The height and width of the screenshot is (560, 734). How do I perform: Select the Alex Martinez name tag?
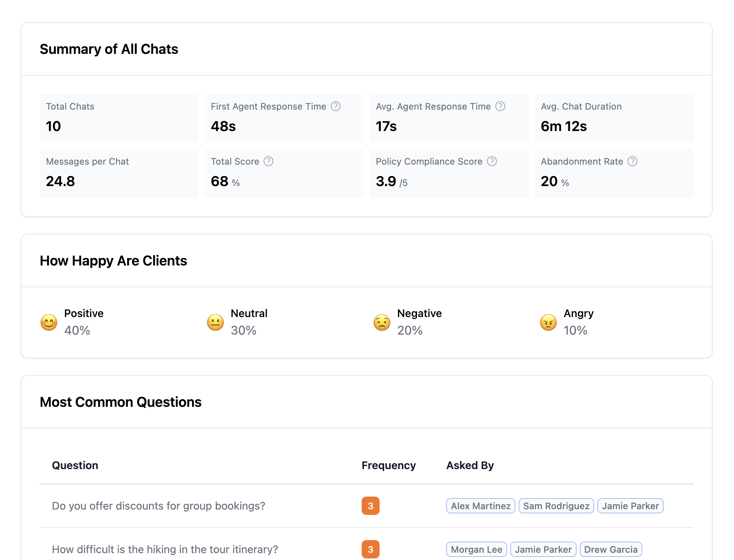click(x=480, y=506)
